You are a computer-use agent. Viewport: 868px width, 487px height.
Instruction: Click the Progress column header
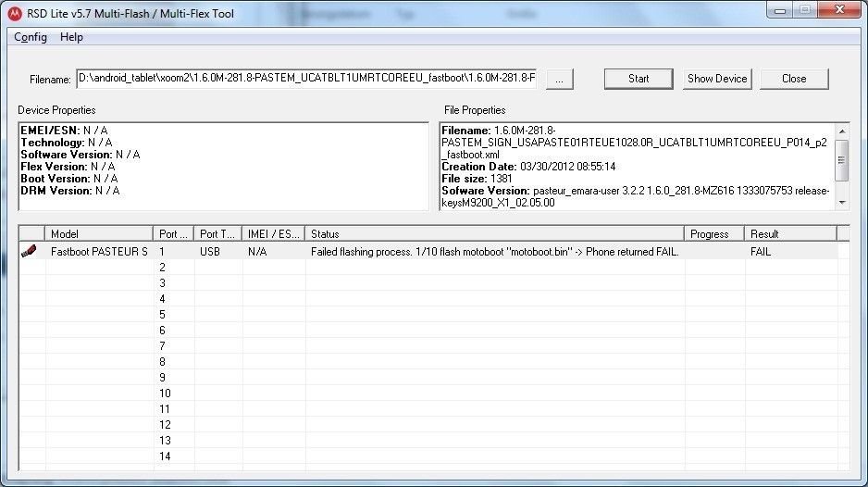coord(714,234)
